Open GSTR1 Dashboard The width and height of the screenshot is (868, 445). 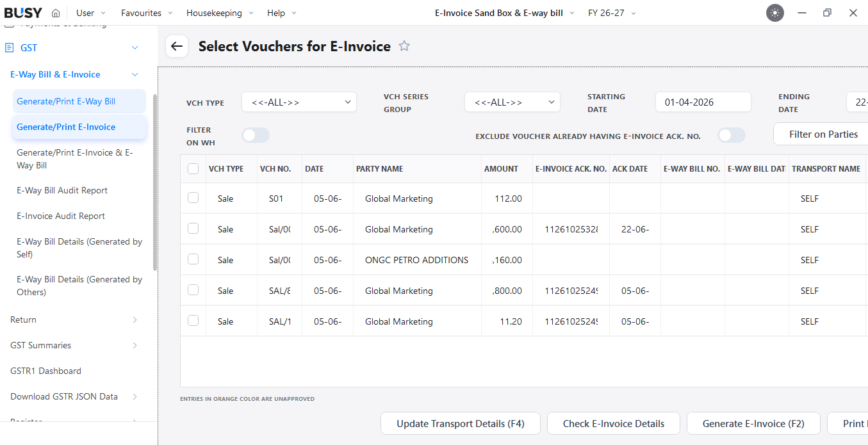click(45, 371)
